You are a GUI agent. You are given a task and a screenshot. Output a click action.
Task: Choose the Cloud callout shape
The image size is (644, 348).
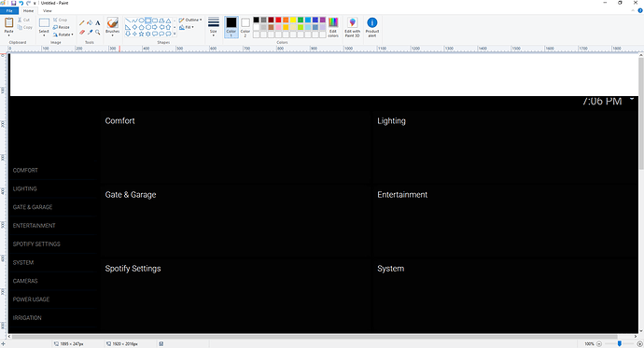pyautogui.click(x=168, y=34)
